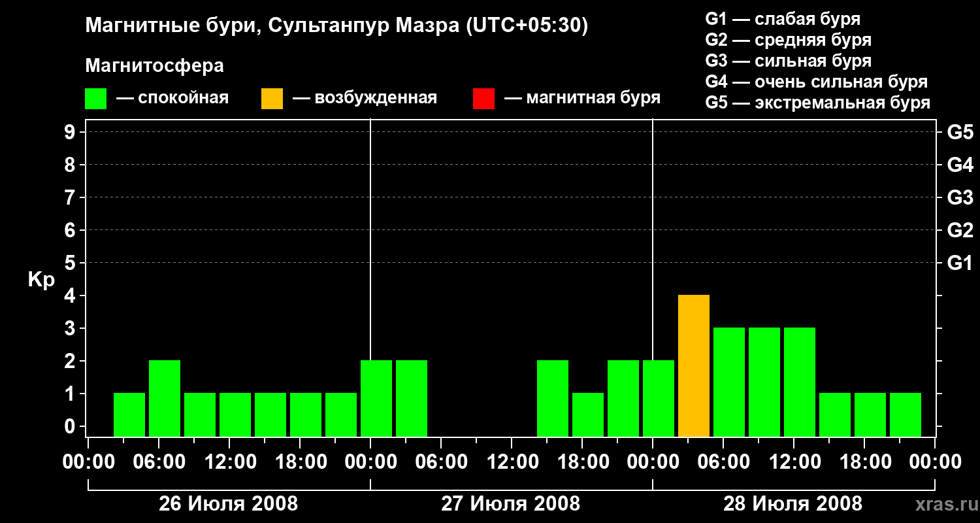The height and width of the screenshot is (523, 980).
Task: Click the 'G4 — очень сильная буря' legend line
Action: click(817, 82)
